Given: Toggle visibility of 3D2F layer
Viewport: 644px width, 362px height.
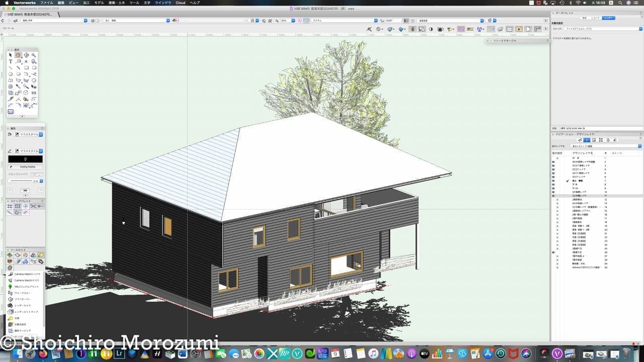Looking at the screenshot, I should 553,169.
